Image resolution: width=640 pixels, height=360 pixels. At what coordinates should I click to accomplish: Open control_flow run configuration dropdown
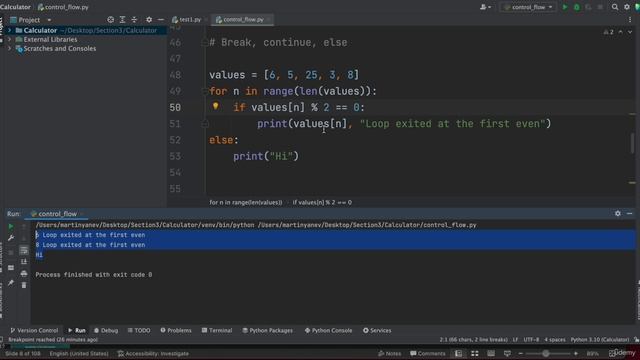click(528, 7)
